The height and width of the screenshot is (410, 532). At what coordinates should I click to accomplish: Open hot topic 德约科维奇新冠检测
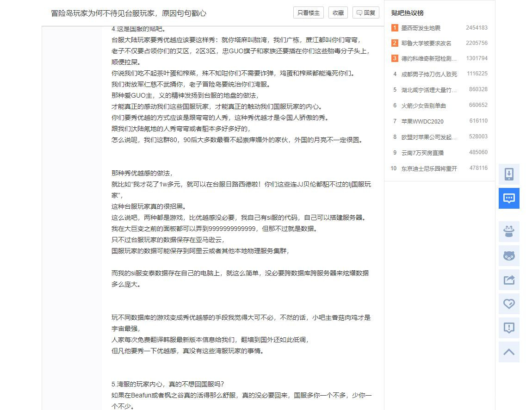tap(429, 58)
